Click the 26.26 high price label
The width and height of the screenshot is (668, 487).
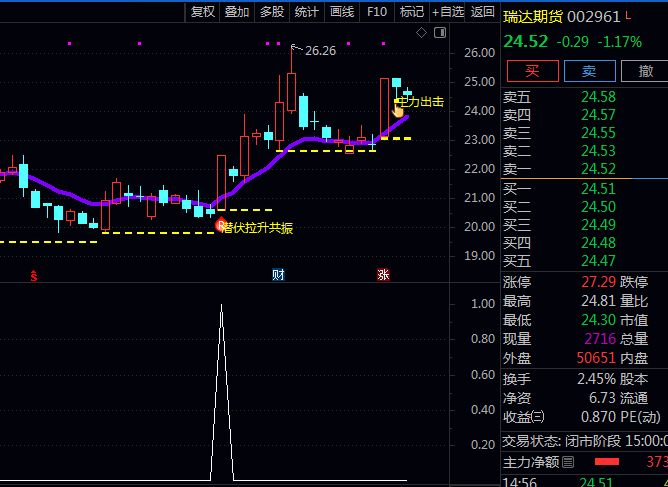click(320, 51)
